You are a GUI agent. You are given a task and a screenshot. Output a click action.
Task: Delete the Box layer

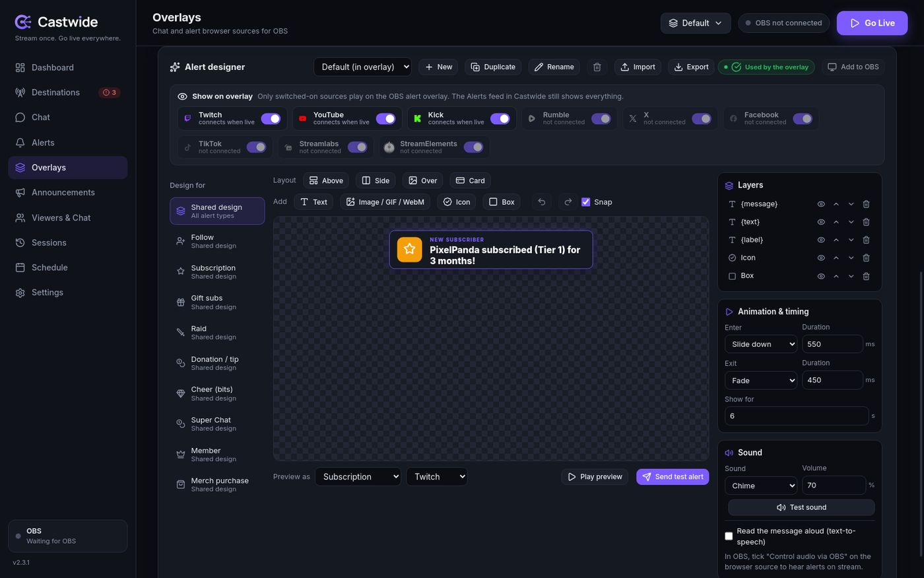pyautogui.click(x=866, y=276)
